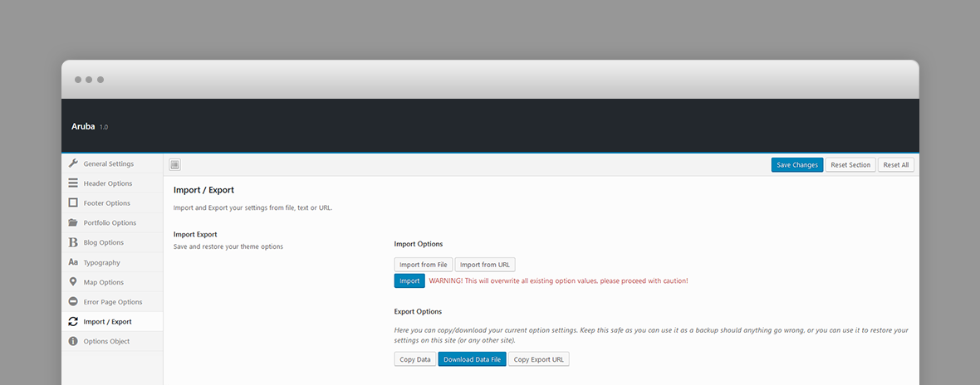Click the italic export backup description text
980x385 pixels.
[651, 335]
